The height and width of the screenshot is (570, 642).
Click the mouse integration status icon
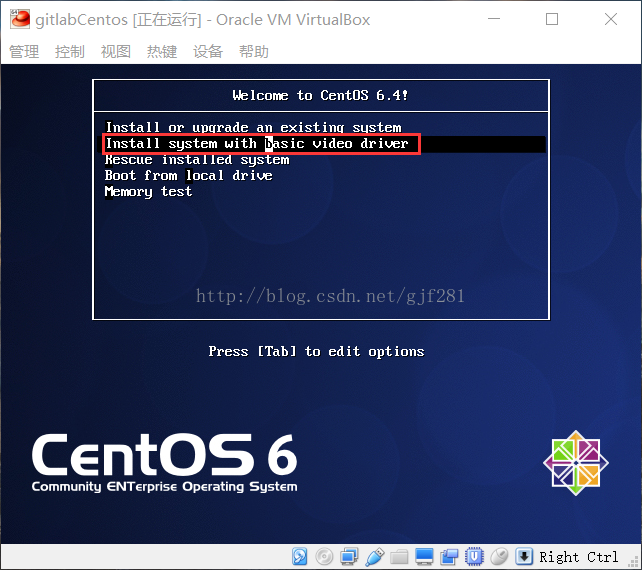click(499, 557)
